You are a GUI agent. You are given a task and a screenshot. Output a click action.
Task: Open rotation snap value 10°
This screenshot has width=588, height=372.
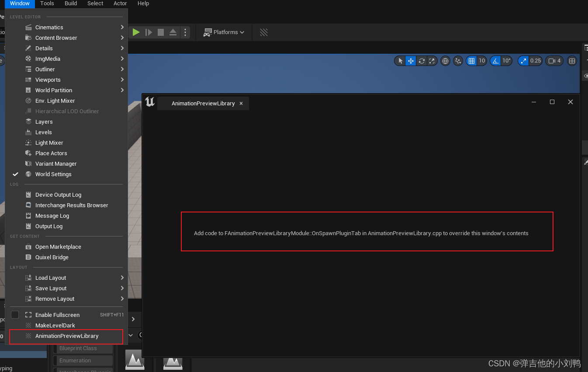[x=507, y=61]
